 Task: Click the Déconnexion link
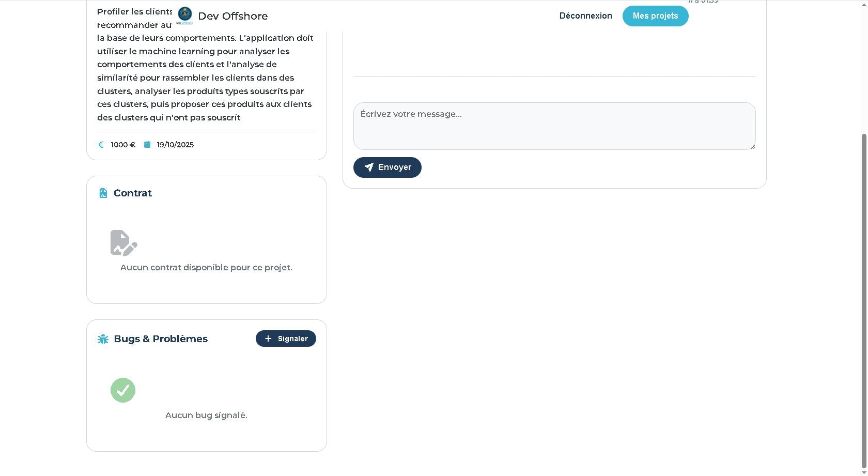coord(585,16)
